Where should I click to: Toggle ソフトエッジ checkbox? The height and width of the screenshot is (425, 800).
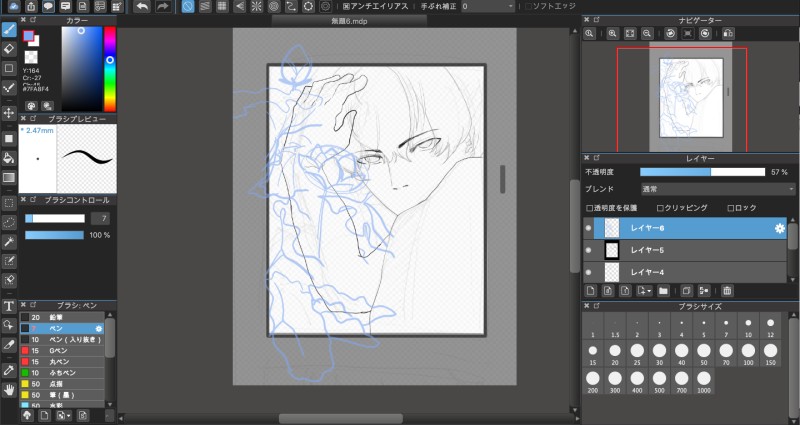529,7
